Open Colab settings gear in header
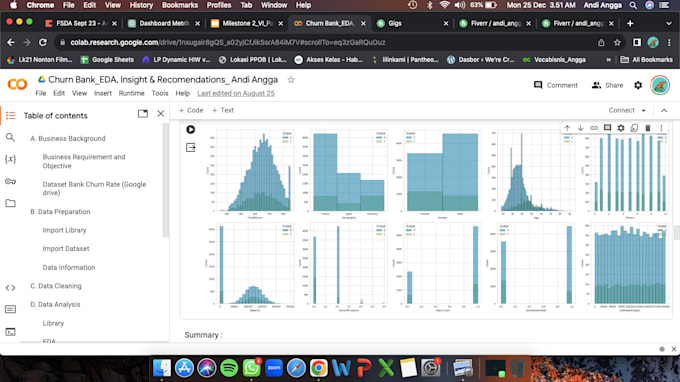Image resolution: width=680 pixels, height=382 pixels. point(638,85)
